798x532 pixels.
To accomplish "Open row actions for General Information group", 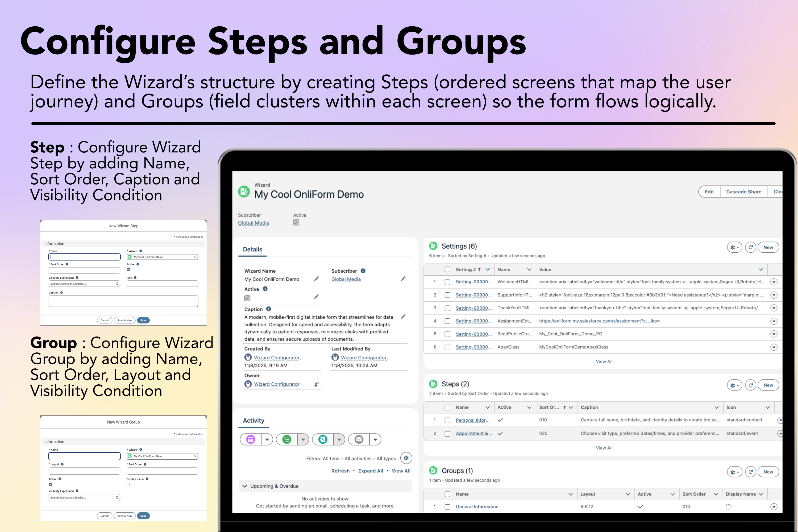I will pos(774,506).
